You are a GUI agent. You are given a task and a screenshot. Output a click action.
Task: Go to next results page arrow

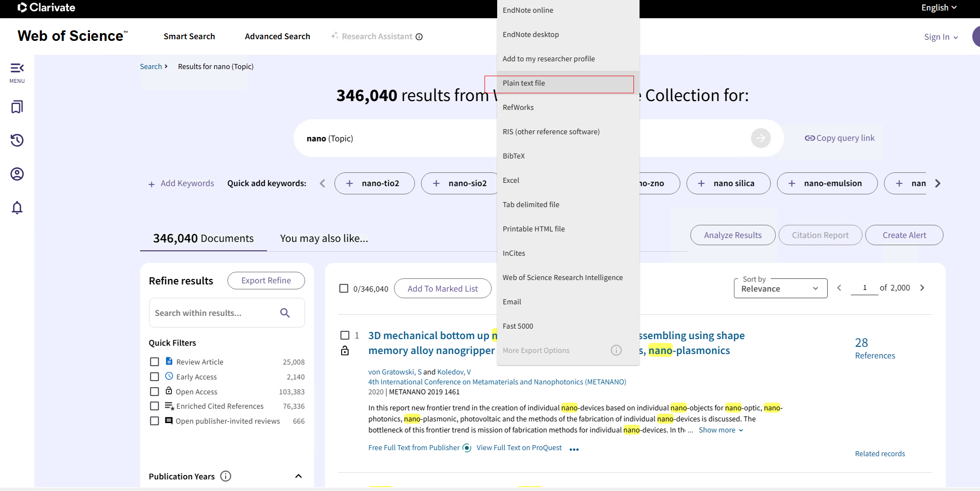pos(922,288)
